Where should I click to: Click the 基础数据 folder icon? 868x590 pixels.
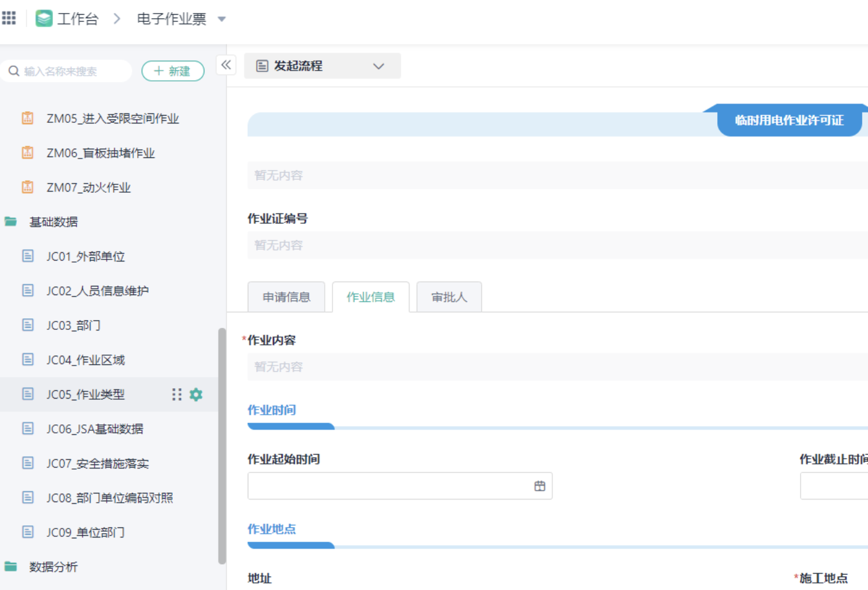(11, 222)
